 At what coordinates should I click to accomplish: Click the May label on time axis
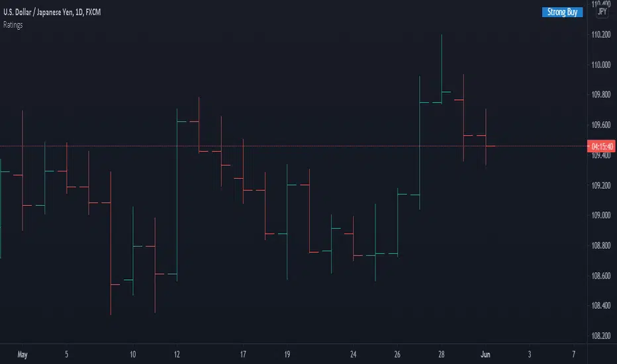pyautogui.click(x=23, y=353)
